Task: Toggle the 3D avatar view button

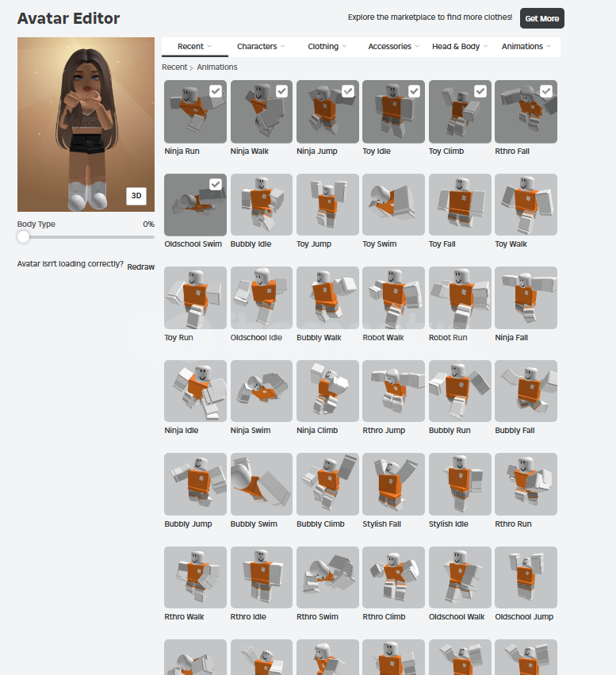Action: [136, 196]
